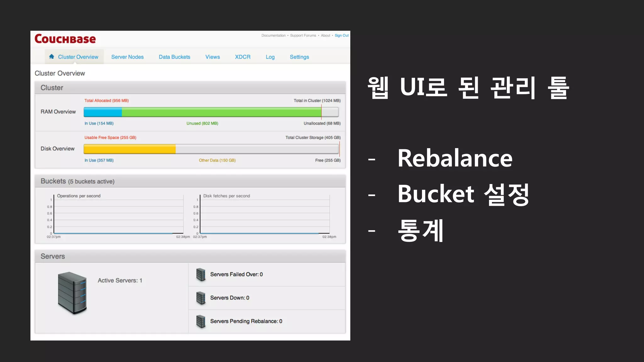
Task: Open the Settings tab
Action: pos(299,57)
